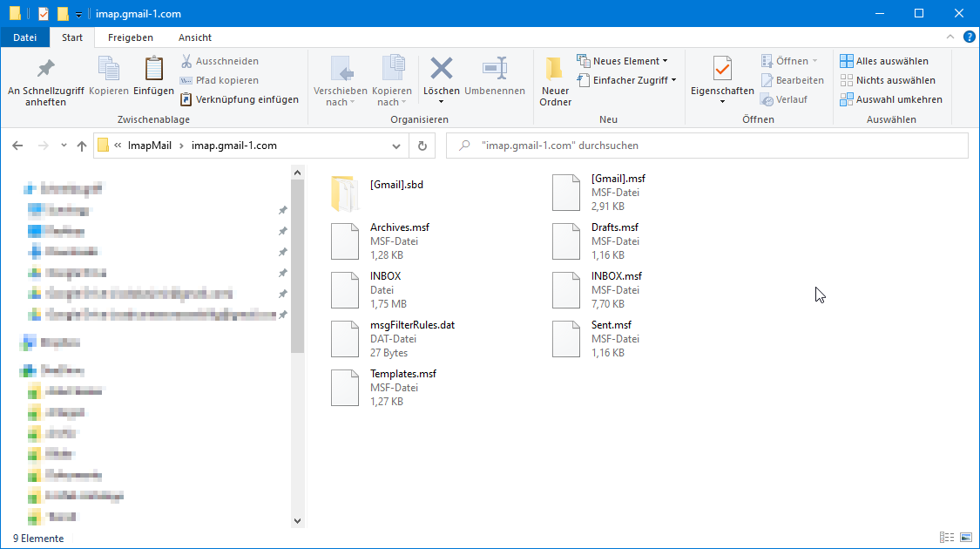Click Auswahl umkehren
The width and height of the screenshot is (980, 549).
(x=890, y=99)
